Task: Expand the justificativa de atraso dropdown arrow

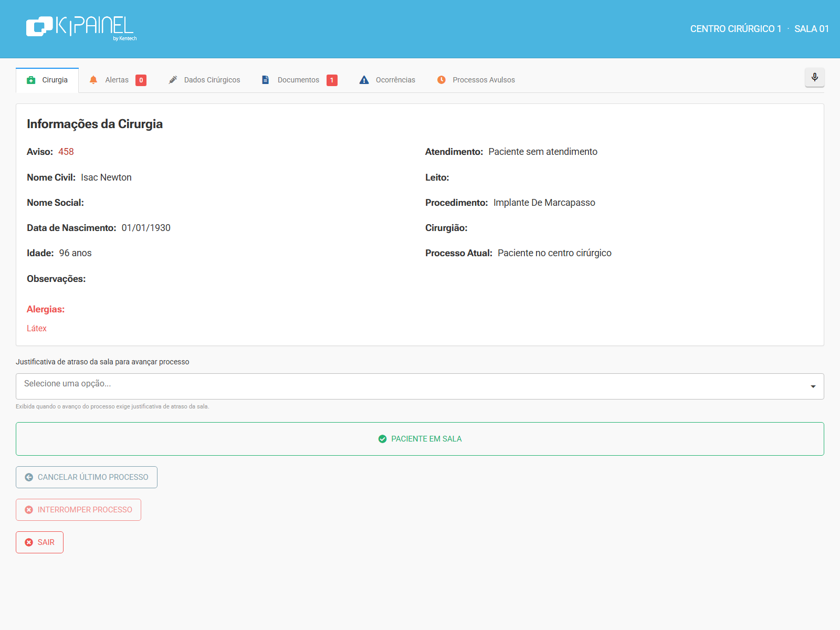Action: (x=813, y=386)
